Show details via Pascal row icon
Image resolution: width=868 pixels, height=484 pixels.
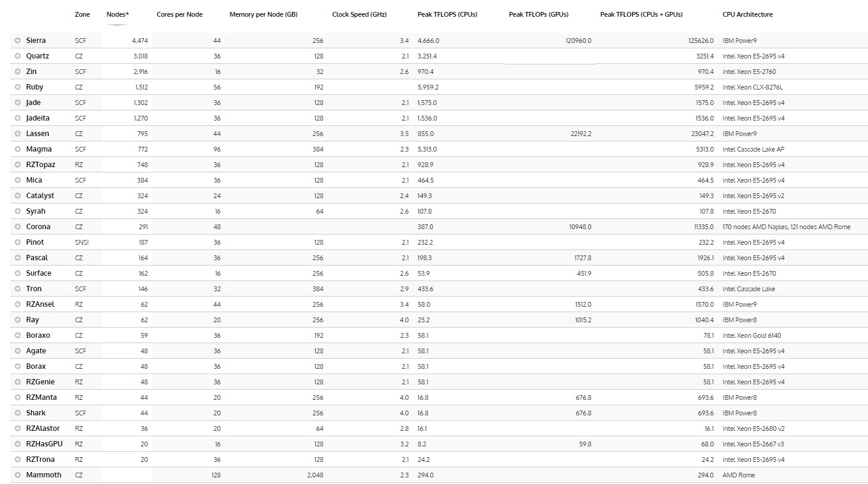tap(18, 258)
